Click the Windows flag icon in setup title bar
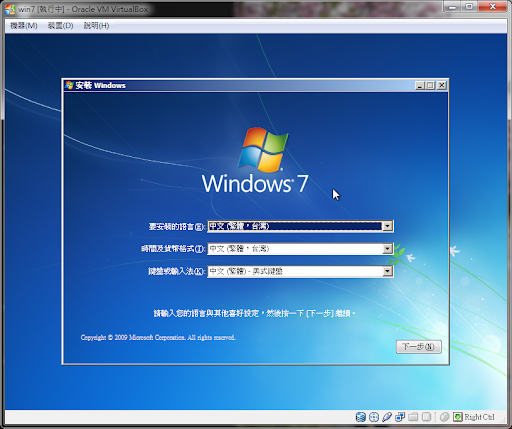The height and width of the screenshot is (429, 512). (69, 85)
